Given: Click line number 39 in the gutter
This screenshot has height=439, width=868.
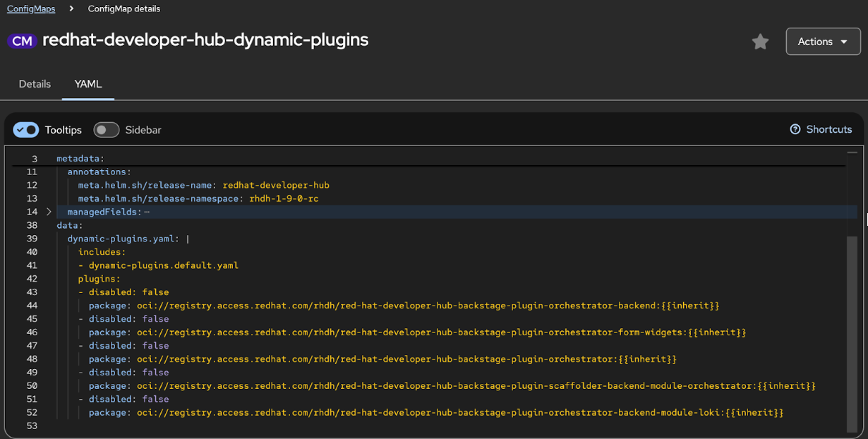Looking at the screenshot, I should point(32,239).
